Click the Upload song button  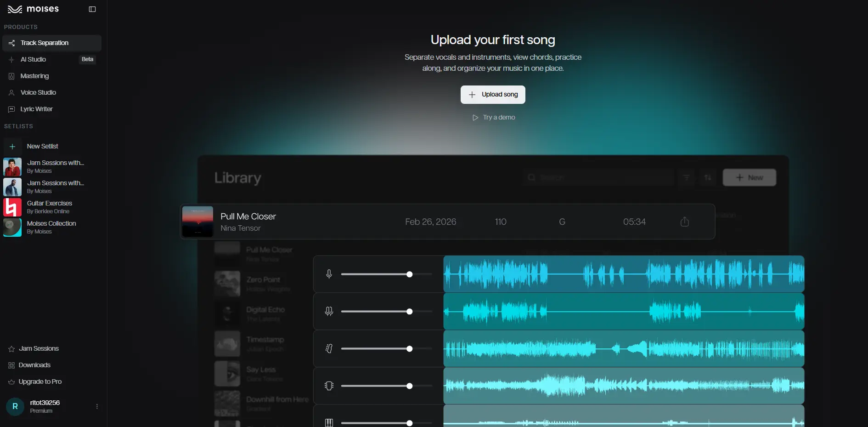coord(493,95)
